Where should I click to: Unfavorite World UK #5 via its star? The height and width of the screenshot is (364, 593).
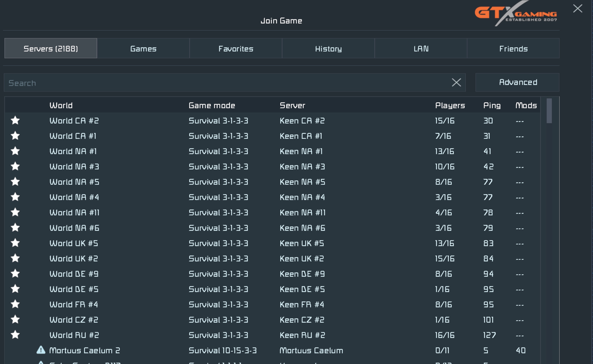point(15,243)
